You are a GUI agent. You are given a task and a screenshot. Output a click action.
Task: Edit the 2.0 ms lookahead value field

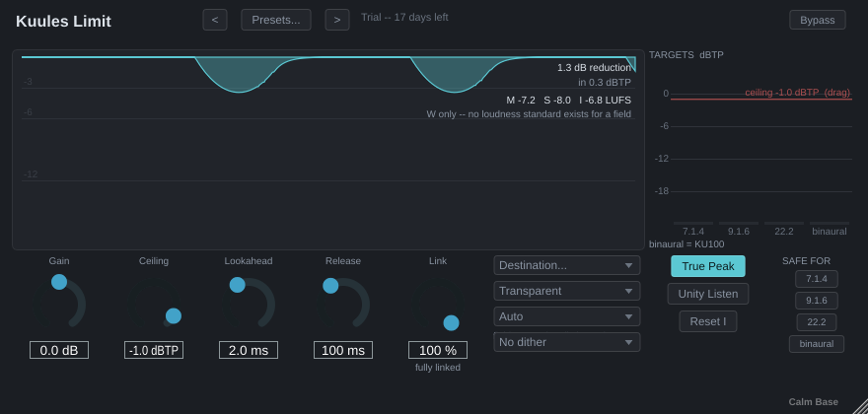[249, 350]
